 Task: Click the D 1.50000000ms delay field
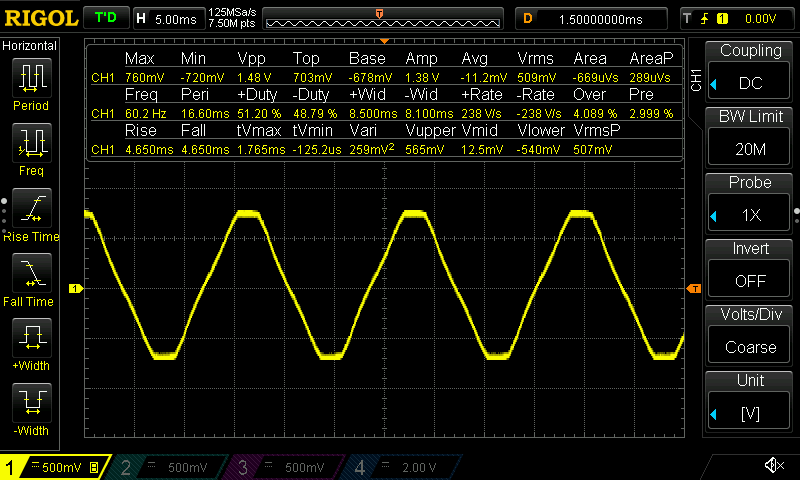click(591, 19)
